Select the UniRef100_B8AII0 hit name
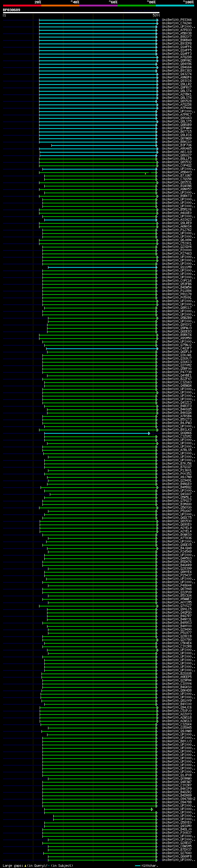Image resolution: width=197 pixels, height=868 pixels. coord(176,142)
